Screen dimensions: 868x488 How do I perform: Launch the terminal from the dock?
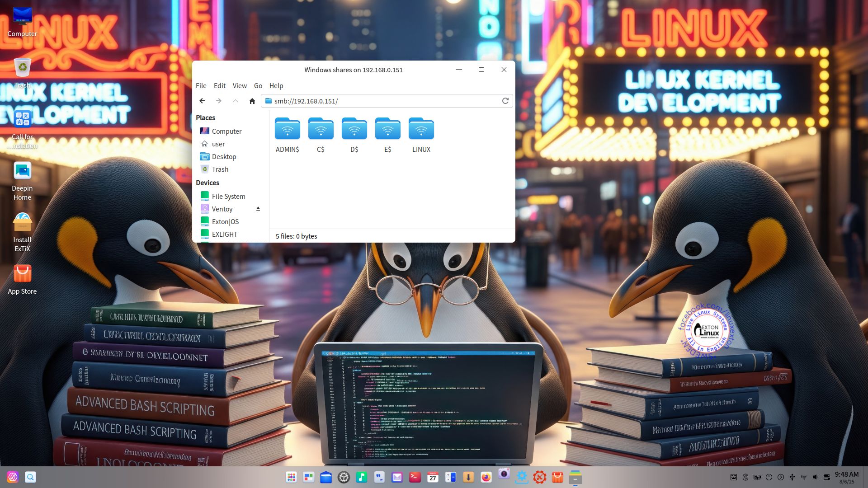pyautogui.click(x=415, y=477)
